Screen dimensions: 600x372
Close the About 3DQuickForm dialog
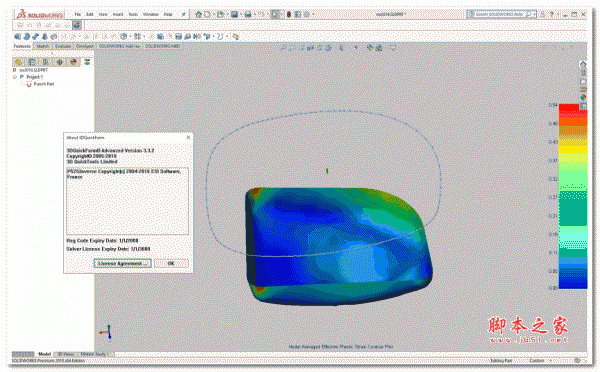click(x=188, y=137)
